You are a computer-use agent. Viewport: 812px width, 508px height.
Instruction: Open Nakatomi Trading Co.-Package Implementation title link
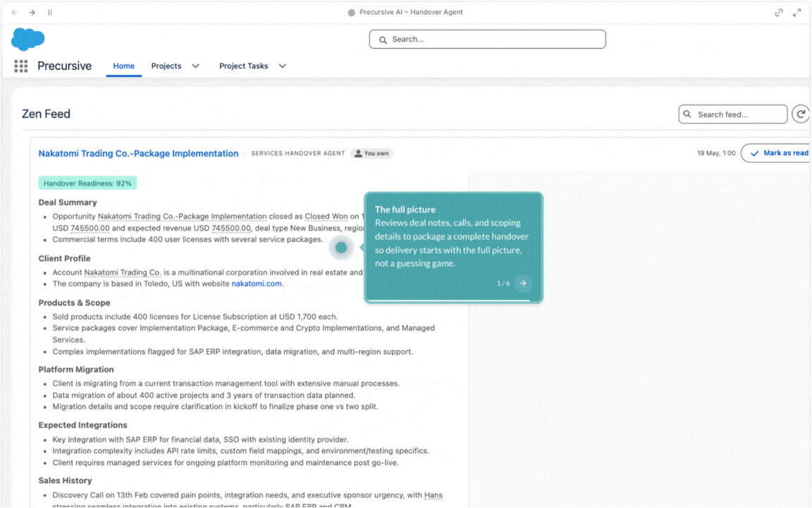138,153
